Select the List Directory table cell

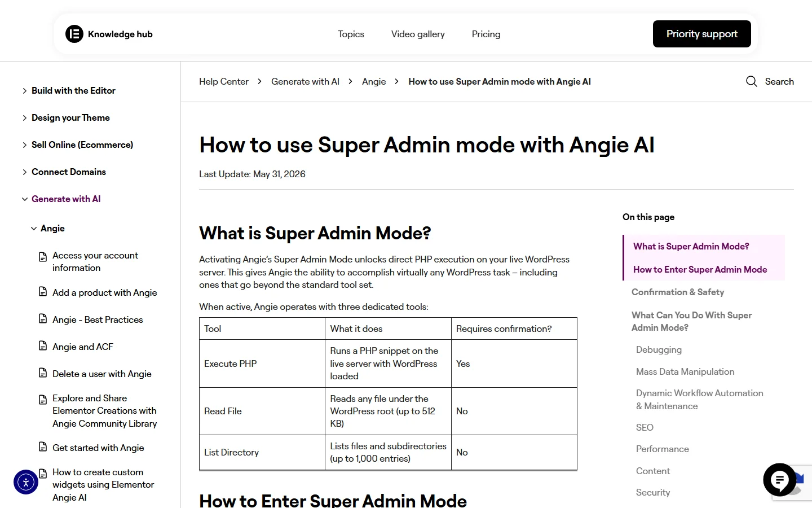[262, 452]
